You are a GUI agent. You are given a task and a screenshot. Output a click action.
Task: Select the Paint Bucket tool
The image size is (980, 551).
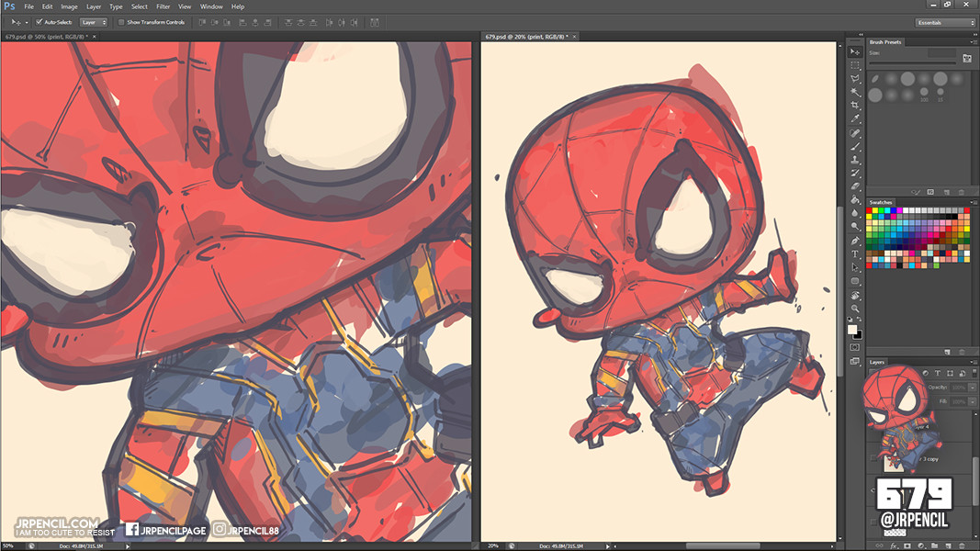[x=855, y=200]
